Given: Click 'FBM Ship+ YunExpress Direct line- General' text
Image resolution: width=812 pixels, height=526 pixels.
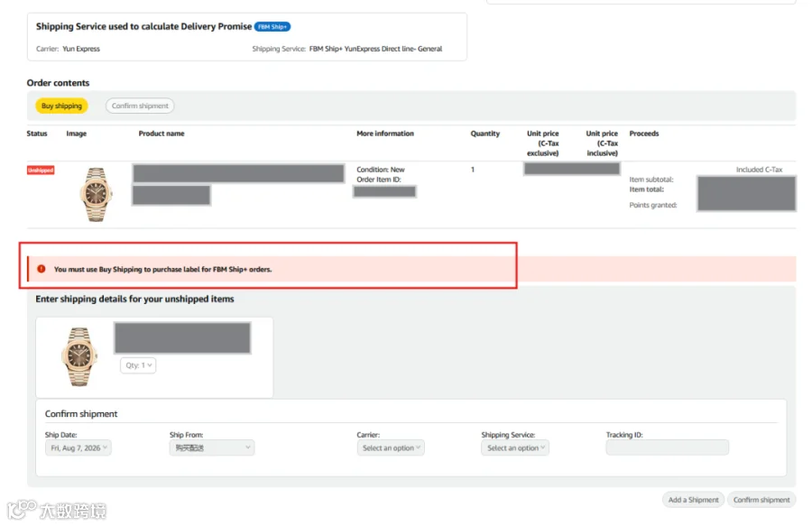Looking at the screenshot, I should pyautogui.click(x=375, y=49).
